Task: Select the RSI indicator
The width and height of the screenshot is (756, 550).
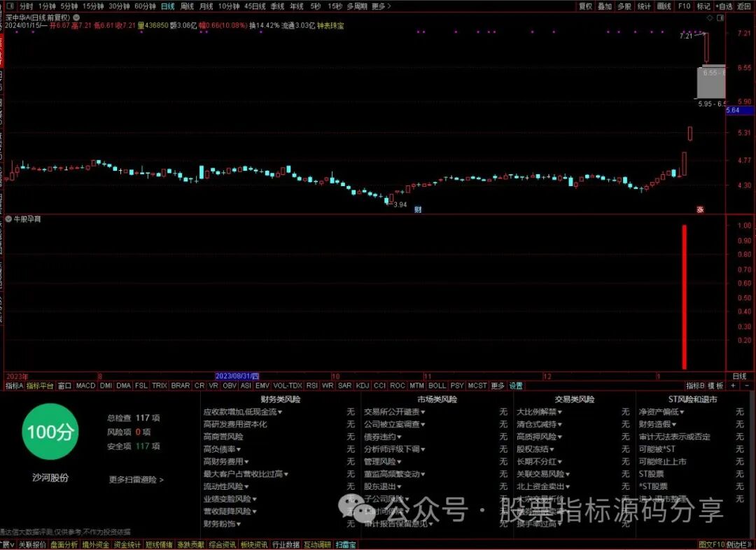Action: click(x=312, y=386)
